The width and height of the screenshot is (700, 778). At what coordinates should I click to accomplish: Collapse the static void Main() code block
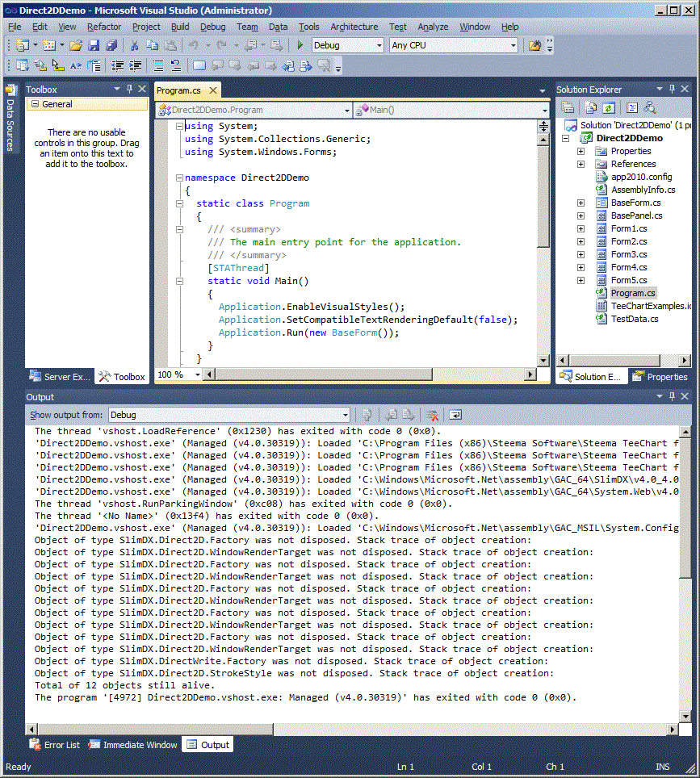[179, 281]
